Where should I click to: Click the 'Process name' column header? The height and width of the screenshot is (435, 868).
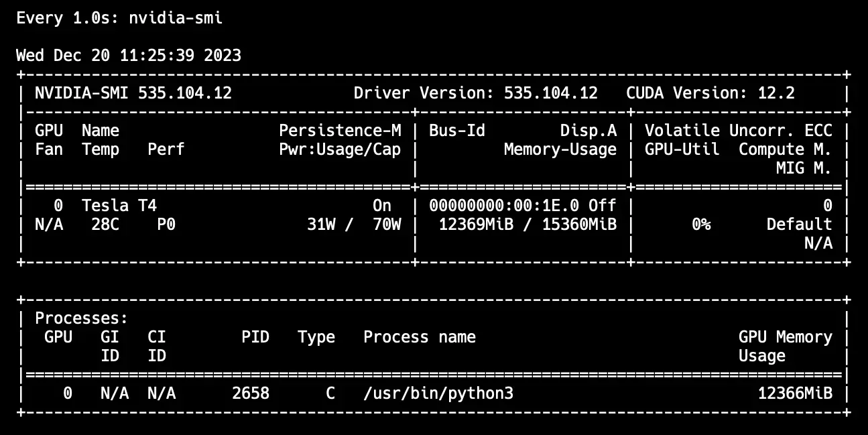(x=420, y=337)
